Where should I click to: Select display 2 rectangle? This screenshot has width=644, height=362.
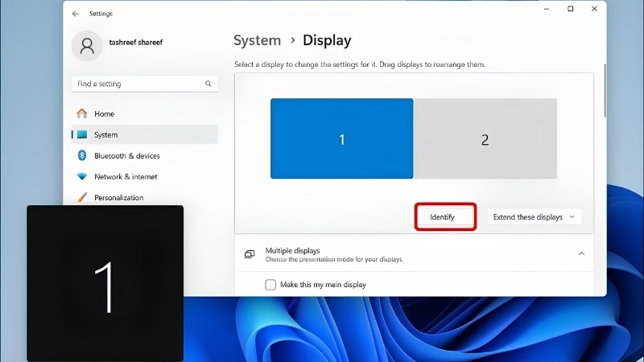pos(485,138)
